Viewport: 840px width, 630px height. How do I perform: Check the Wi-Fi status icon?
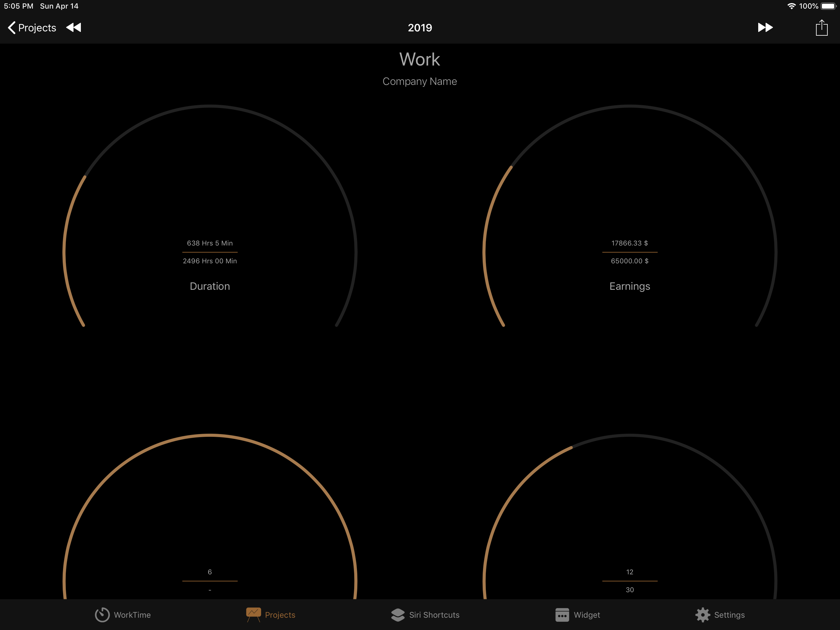coord(791,6)
